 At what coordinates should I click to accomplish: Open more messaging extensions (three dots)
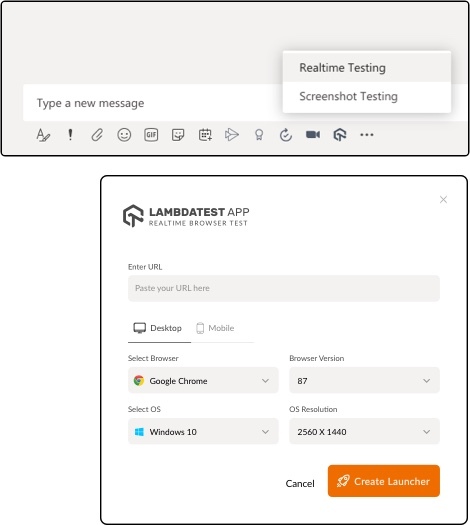367,135
